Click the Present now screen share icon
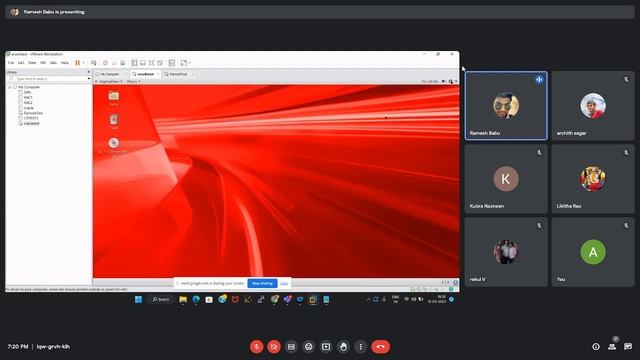This screenshot has height=360, width=640. coord(326,347)
